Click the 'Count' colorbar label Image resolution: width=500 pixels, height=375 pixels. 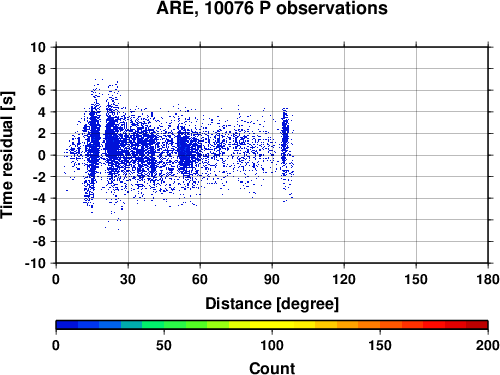(x=272, y=368)
